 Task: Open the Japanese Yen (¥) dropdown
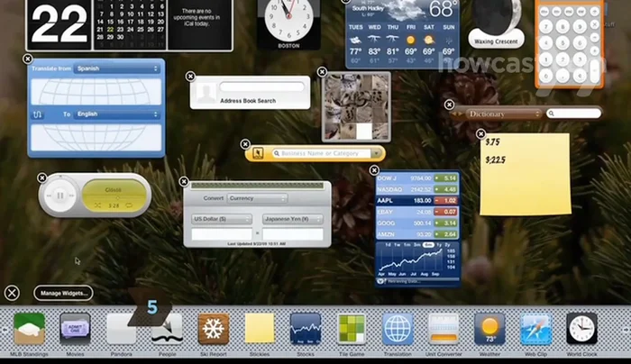[293, 219]
